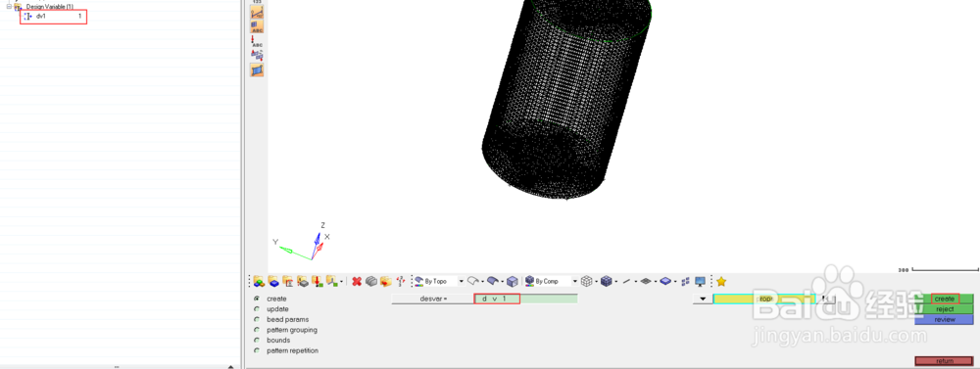Viewport: 980px width, 369px height.
Task: Open the black triangle selector beside props field
Action: [703, 300]
